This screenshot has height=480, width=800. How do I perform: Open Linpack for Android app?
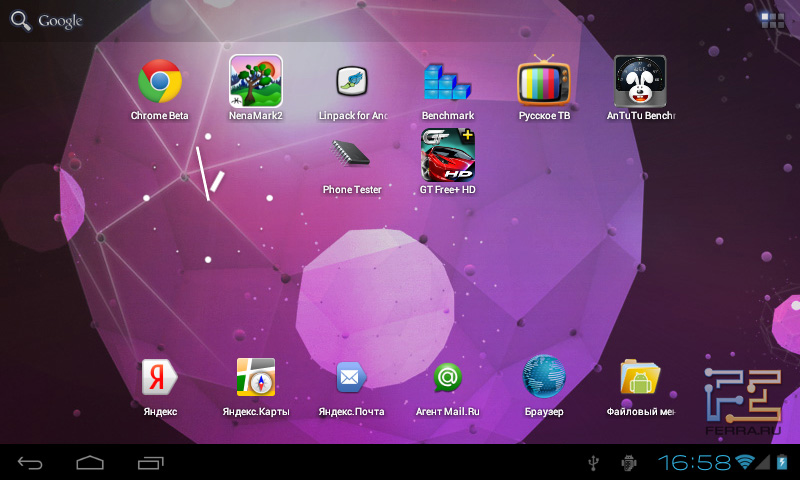(352, 82)
